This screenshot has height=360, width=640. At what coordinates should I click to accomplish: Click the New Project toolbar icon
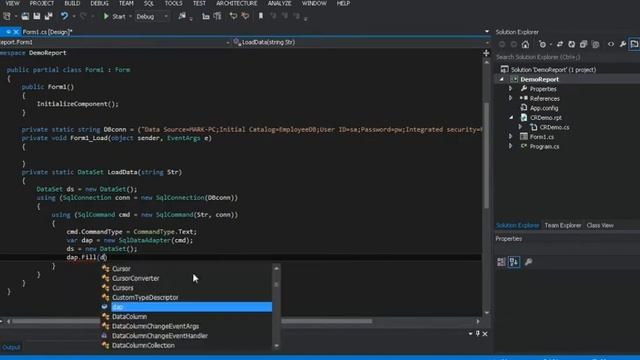[x=7, y=16]
